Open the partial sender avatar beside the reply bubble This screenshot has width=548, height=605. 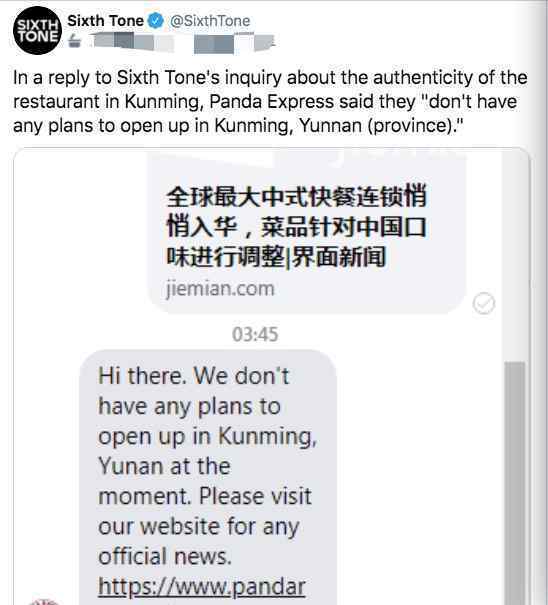(44, 601)
